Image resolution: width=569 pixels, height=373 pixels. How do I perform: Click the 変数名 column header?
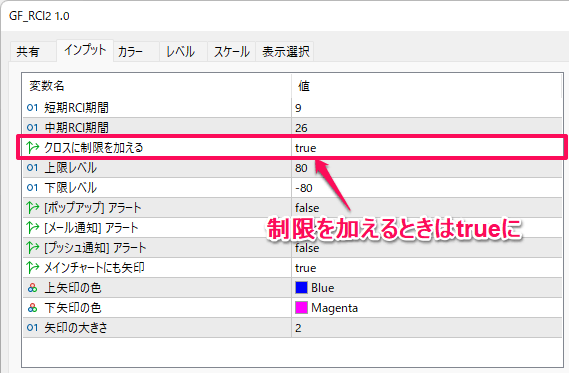coord(47,86)
